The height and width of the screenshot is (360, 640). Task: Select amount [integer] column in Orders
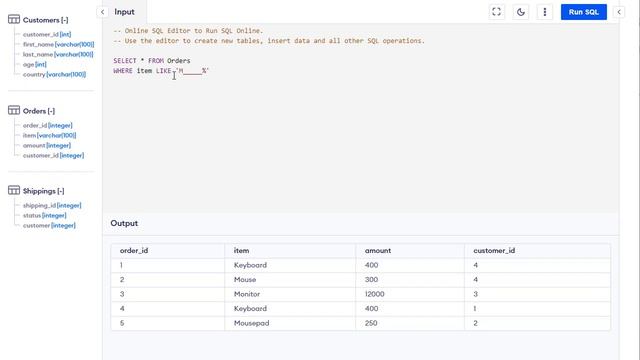pyautogui.click(x=47, y=145)
